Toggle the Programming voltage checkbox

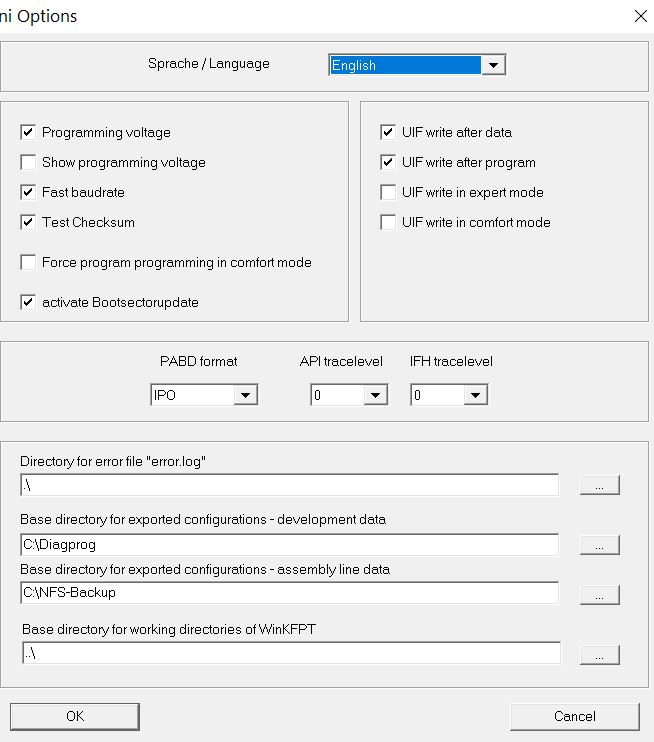point(28,132)
